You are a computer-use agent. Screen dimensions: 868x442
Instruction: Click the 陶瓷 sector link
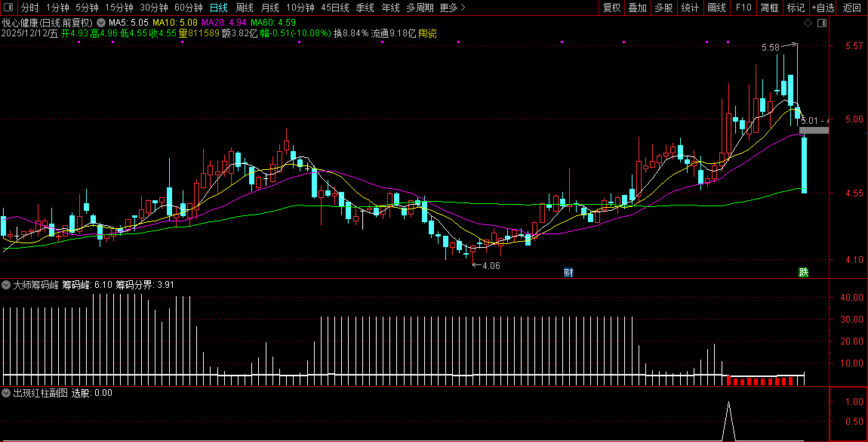click(x=427, y=33)
